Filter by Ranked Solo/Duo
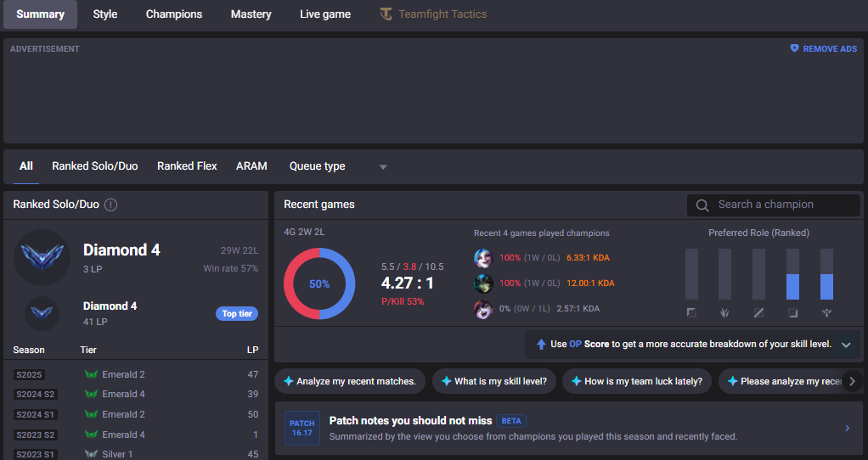 pyautogui.click(x=94, y=165)
